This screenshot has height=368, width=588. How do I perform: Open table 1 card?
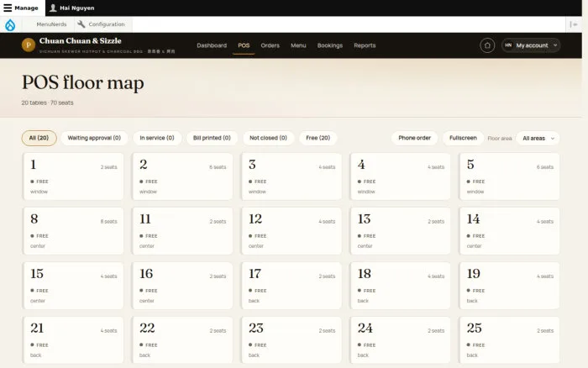pos(73,176)
